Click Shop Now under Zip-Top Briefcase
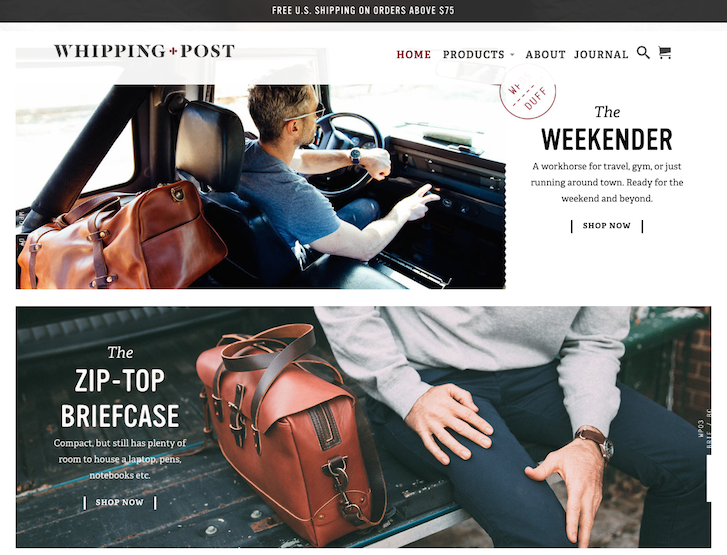 120,502
